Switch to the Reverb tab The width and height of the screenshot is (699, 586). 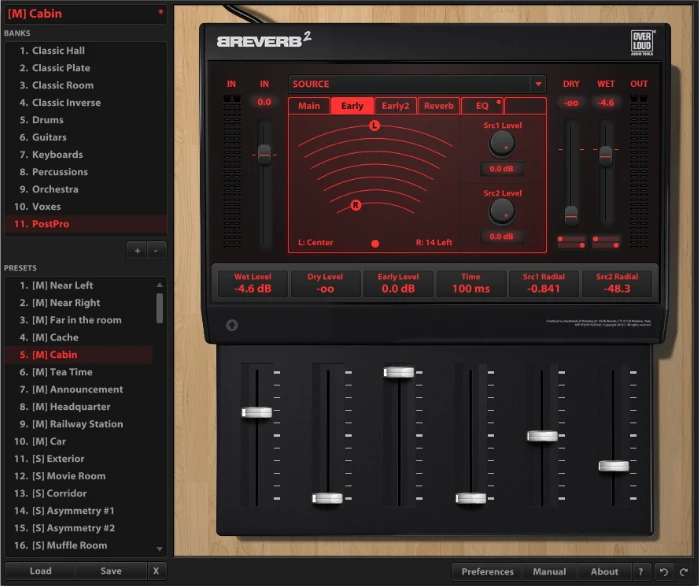[x=438, y=106]
